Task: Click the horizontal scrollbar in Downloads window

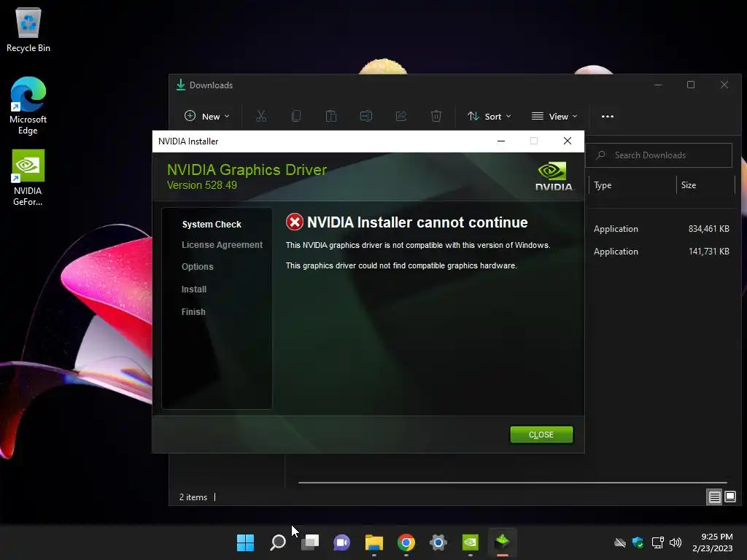Action: pos(512,483)
